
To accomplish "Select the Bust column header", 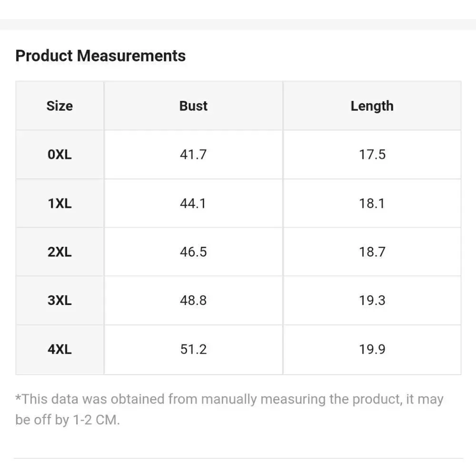I will coord(193,106).
